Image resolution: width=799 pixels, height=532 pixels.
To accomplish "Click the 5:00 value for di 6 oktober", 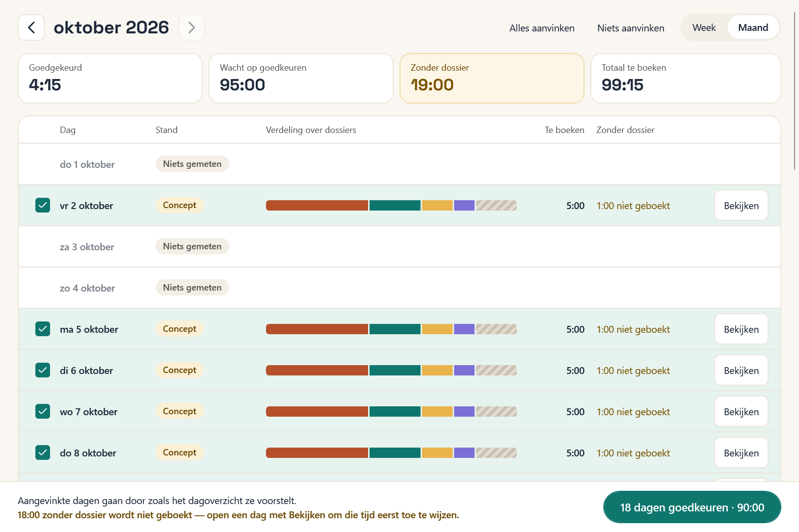I will [575, 371].
